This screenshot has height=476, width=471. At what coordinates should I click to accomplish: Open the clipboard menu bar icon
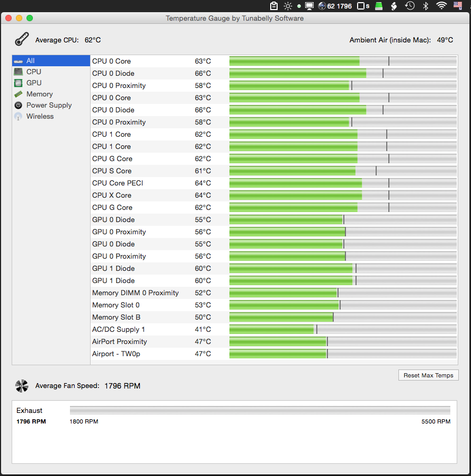[x=274, y=6]
